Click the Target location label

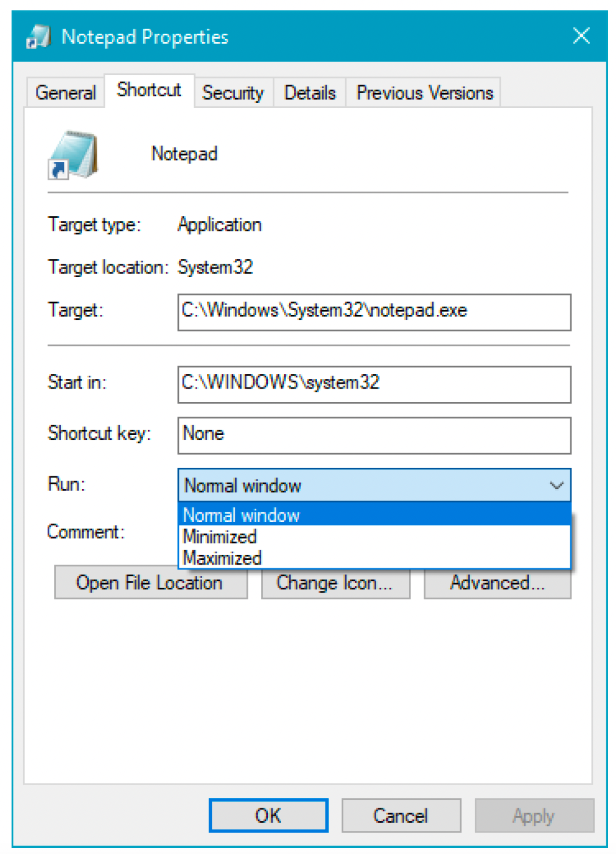108,267
